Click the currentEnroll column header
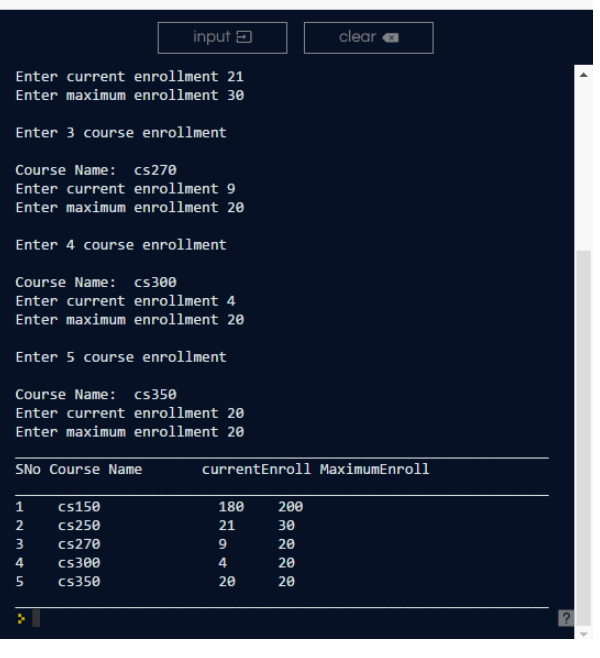 point(256,469)
